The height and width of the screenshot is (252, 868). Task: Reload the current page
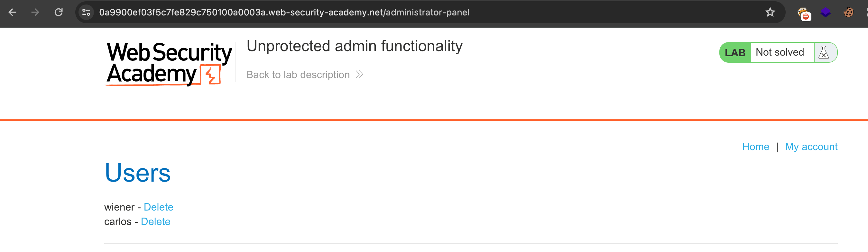pyautogui.click(x=59, y=13)
